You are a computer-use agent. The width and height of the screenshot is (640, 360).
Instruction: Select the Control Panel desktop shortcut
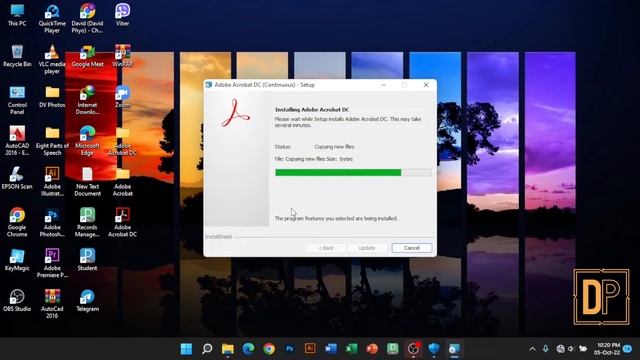(x=17, y=100)
